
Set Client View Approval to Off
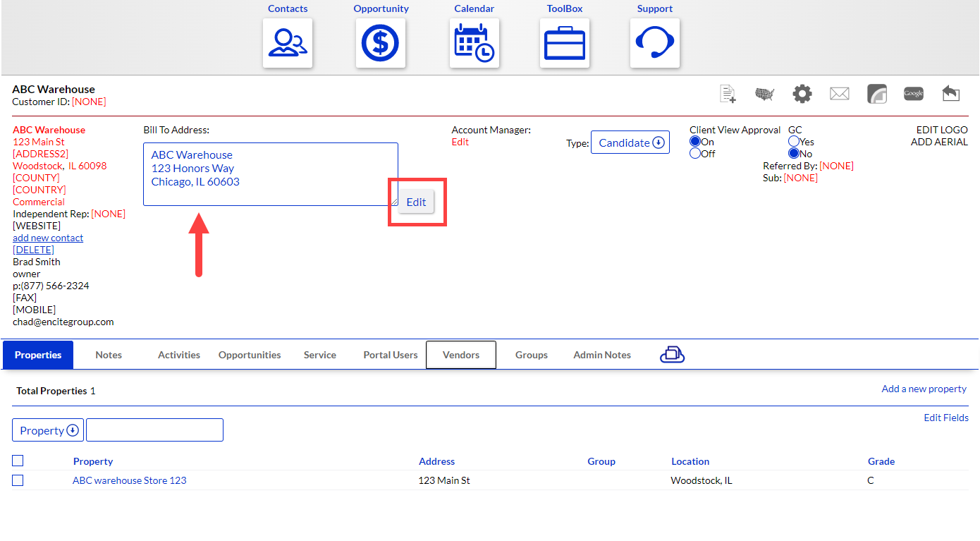tap(695, 154)
